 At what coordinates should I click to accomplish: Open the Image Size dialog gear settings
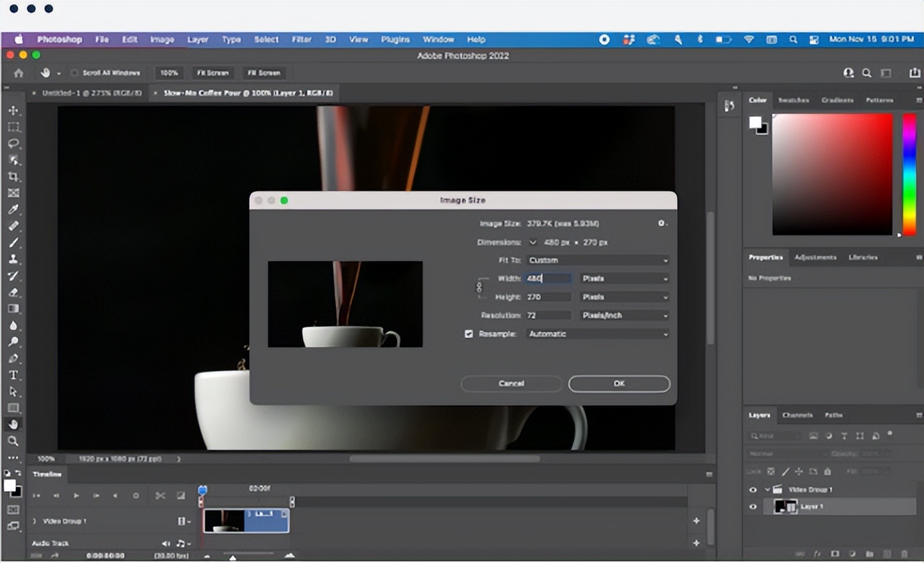[x=662, y=223]
